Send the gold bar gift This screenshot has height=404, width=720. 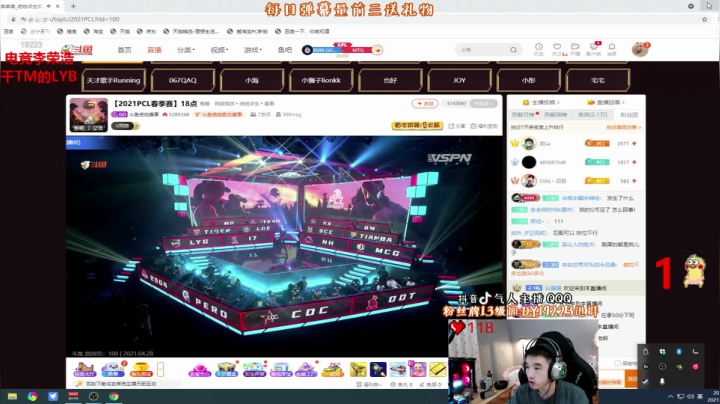438,369
